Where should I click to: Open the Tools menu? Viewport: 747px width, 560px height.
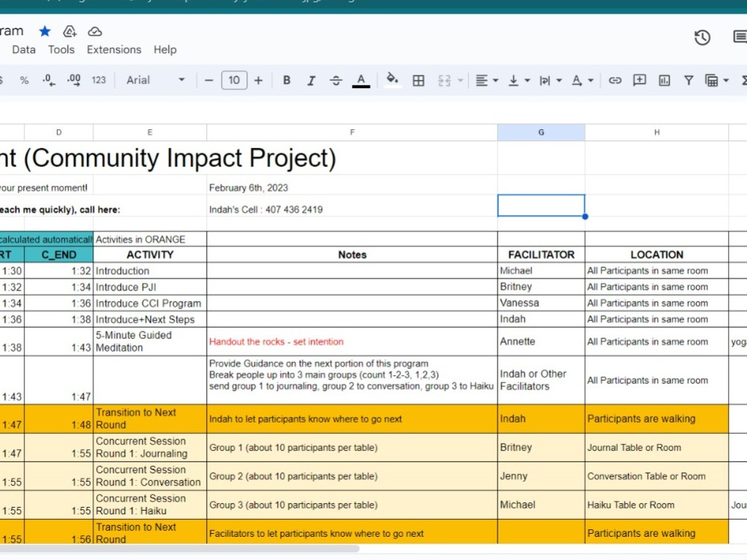pos(61,49)
